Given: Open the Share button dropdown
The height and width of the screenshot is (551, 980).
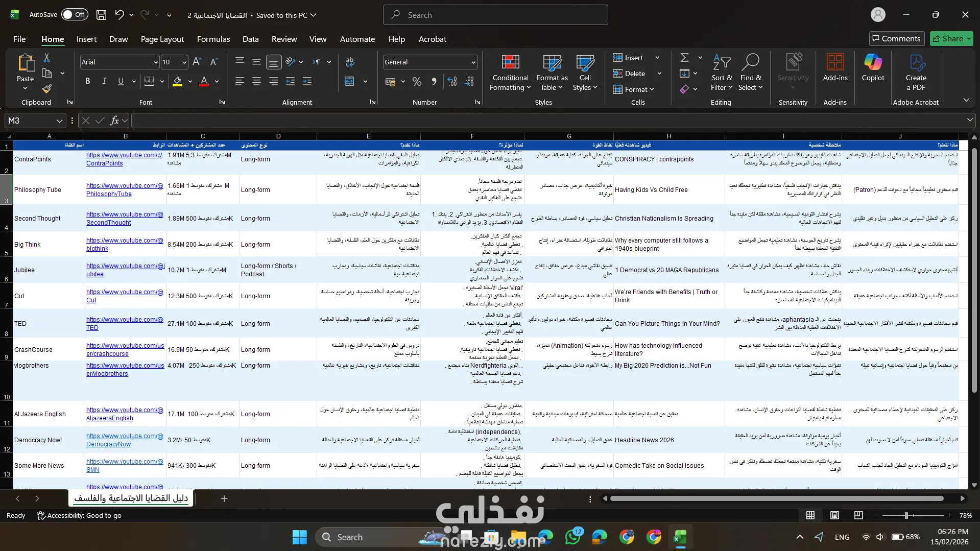Looking at the screenshot, I should (x=969, y=38).
